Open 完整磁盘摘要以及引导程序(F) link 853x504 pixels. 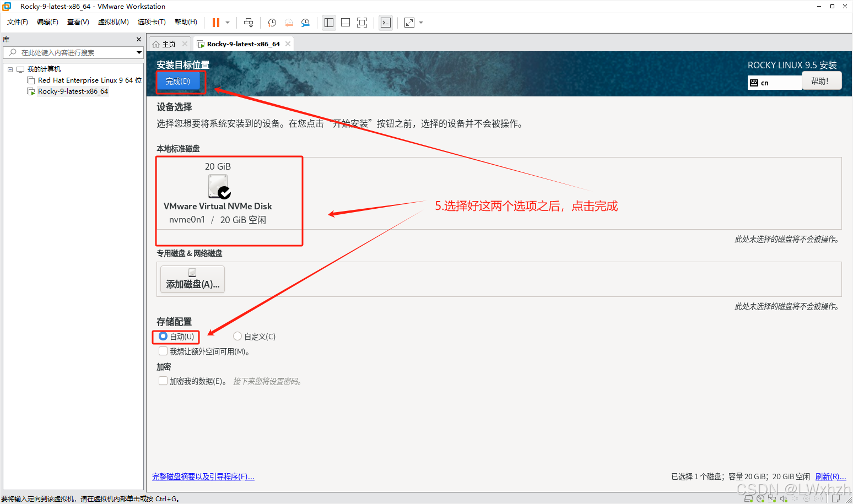click(x=203, y=477)
